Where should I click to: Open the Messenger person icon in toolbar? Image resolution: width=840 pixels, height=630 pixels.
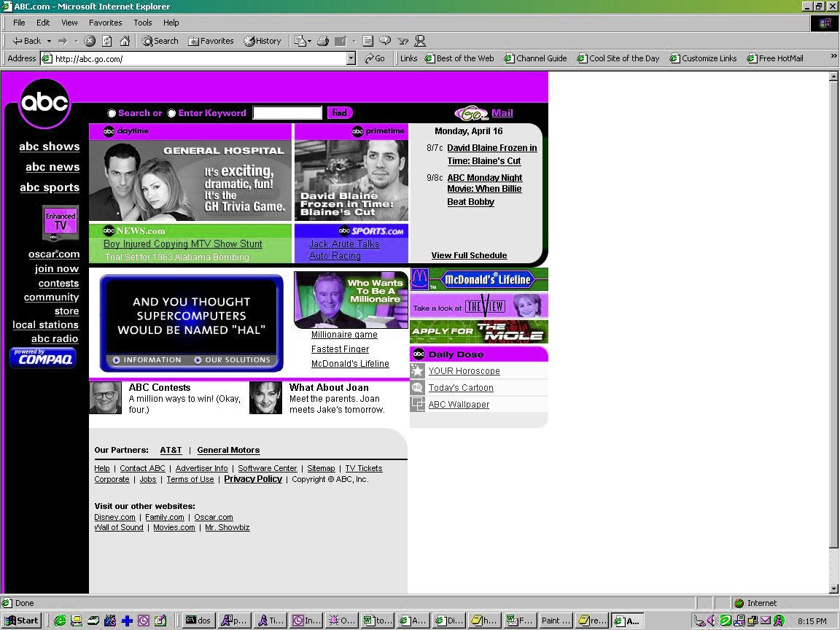click(x=421, y=41)
